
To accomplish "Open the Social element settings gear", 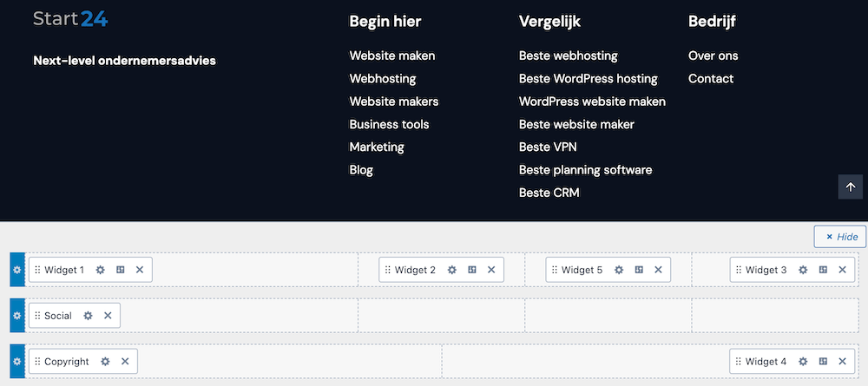I will (88, 316).
